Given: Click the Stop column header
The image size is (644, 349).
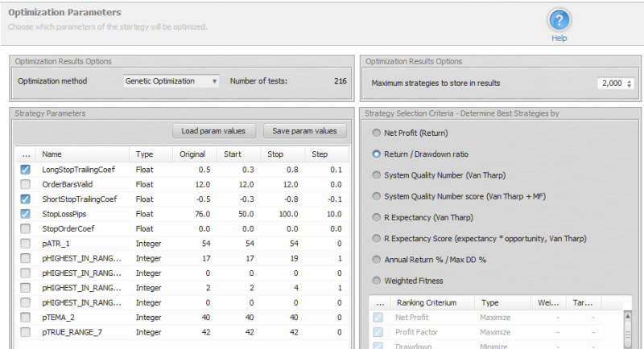Looking at the screenshot, I should (x=283, y=154).
